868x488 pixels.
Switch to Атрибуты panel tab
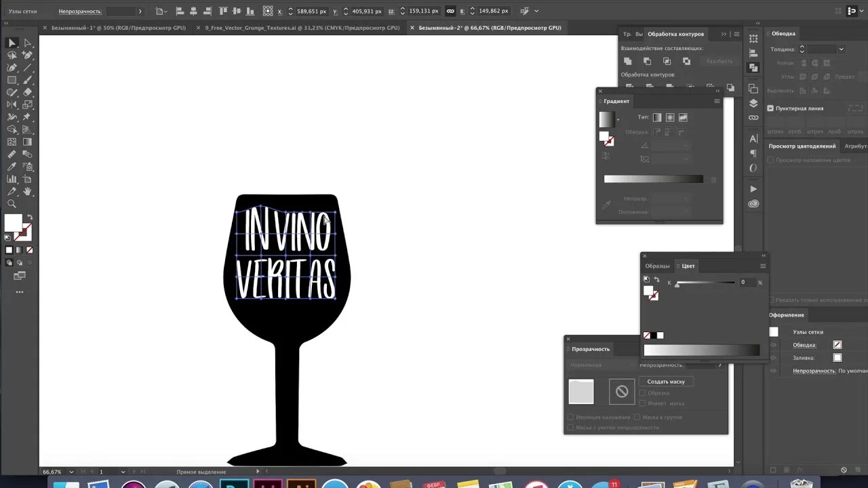coord(855,146)
